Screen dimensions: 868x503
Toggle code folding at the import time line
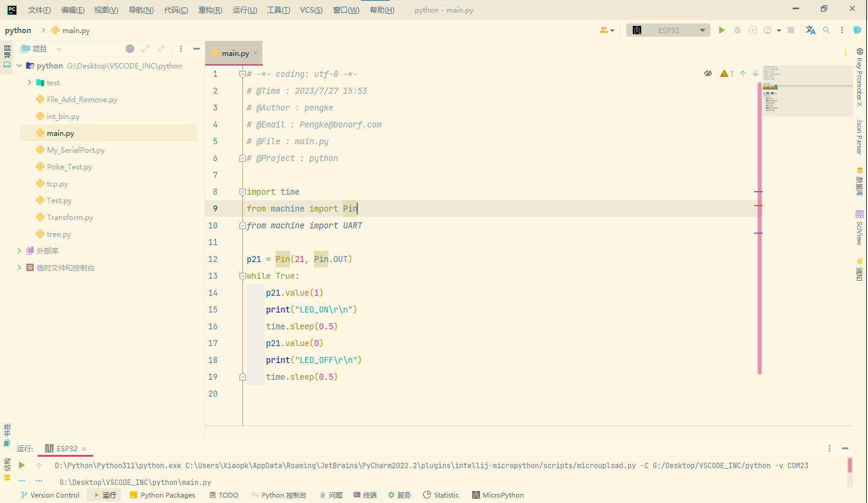(x=242, y=192)
